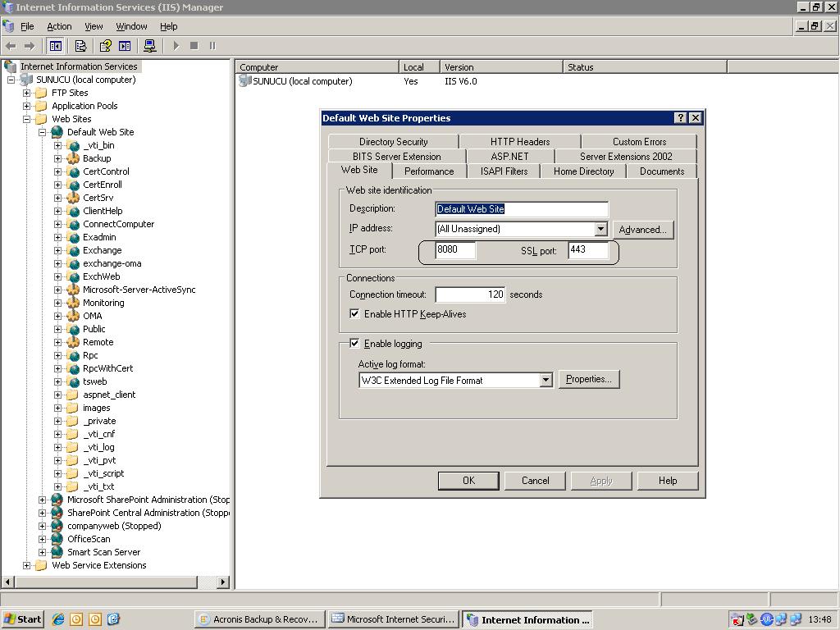Click the OfficeScan site icon

[x=57, y=539]
